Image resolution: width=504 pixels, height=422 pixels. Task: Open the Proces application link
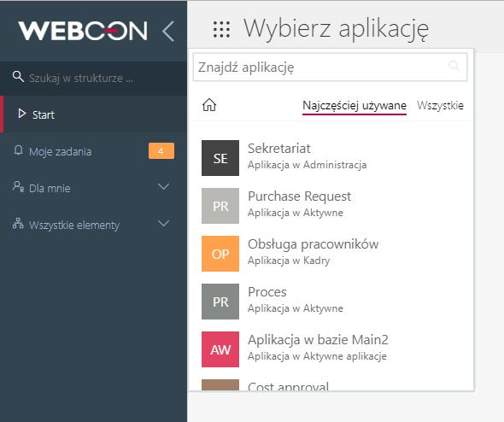tap(267, 292)
